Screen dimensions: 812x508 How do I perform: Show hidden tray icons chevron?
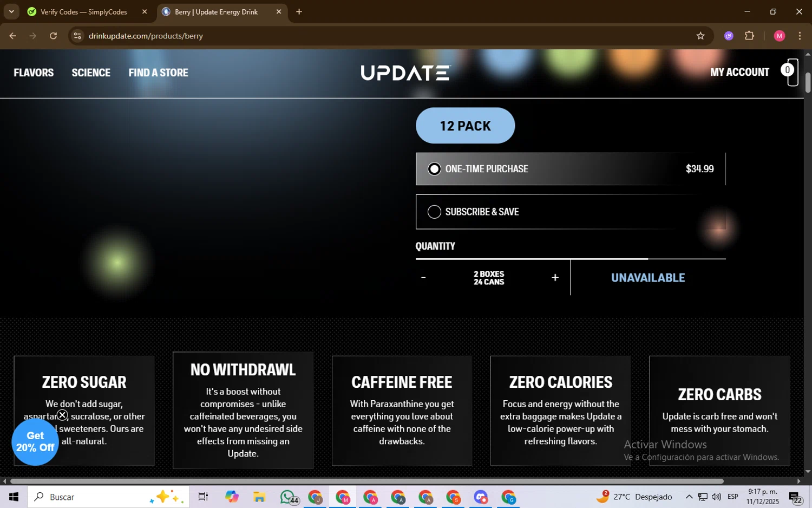[x=689, y=497]
